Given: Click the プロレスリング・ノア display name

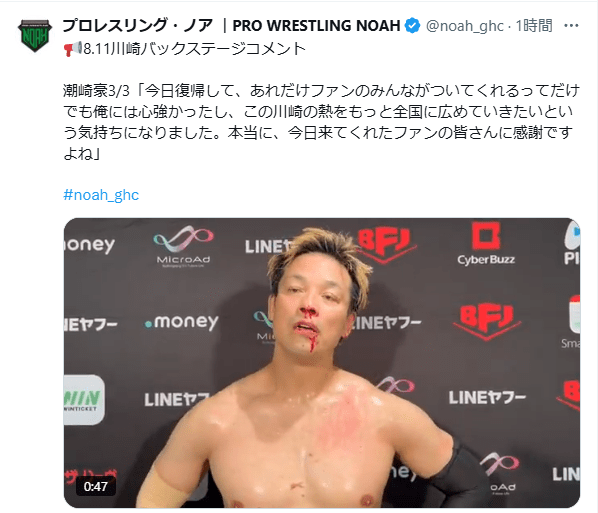Looking at the screenshot, I should (x=137, y=26).
